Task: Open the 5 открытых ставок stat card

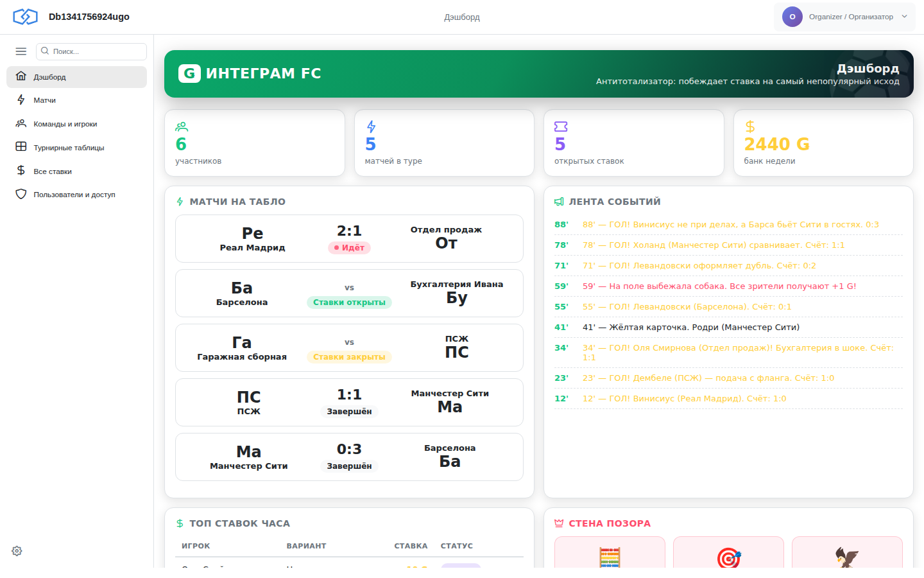Action: pyautogui.click(x=634, y=143)
